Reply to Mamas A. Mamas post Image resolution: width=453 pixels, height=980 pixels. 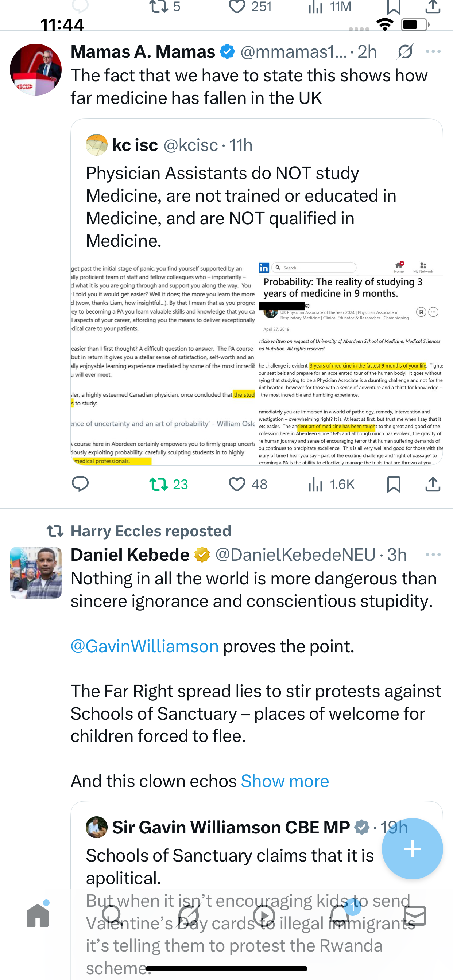tap(80, 484)
